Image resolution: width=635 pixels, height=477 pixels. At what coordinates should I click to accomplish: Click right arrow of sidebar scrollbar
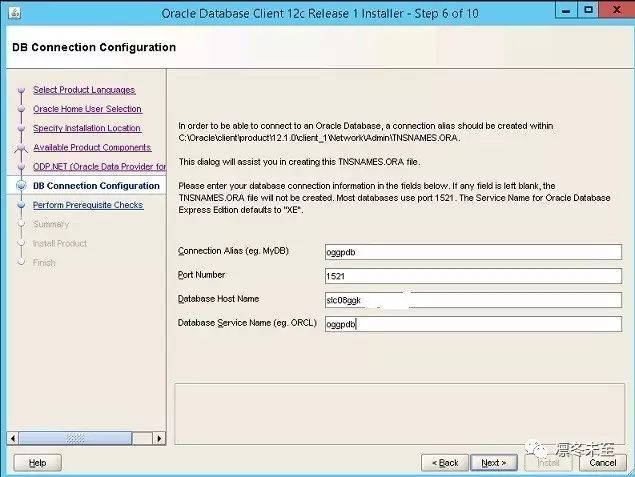159,438
